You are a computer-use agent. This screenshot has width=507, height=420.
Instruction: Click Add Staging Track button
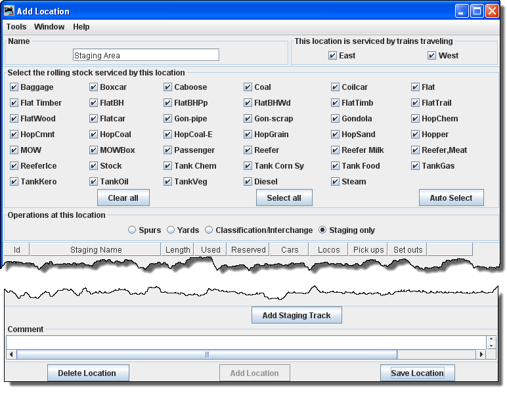[296, 316]
